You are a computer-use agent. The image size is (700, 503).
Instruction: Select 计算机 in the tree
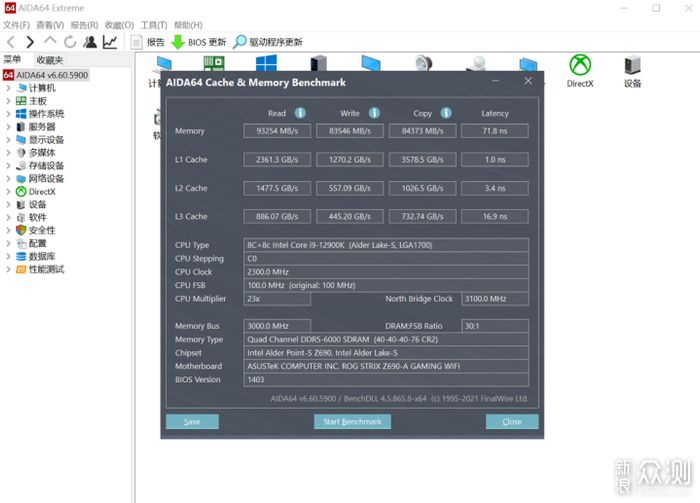tap(42, 88)
